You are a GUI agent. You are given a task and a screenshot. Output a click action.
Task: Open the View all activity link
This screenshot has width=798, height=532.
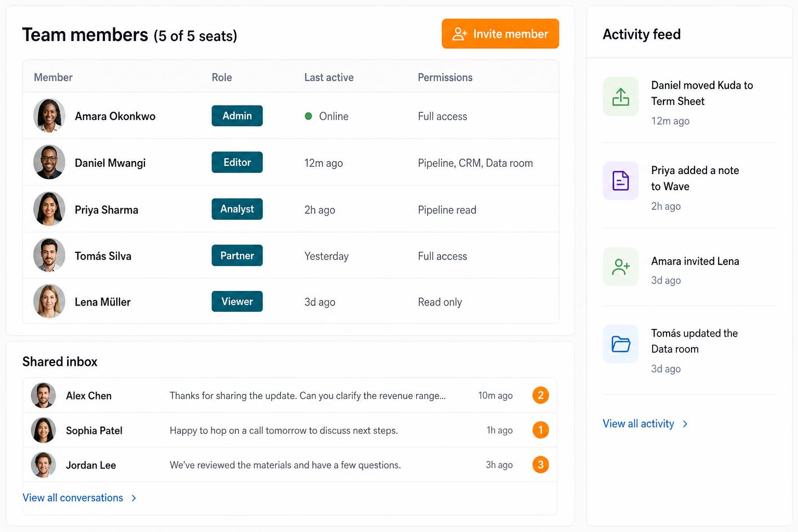pyautogui.click(x=645, y=424)
